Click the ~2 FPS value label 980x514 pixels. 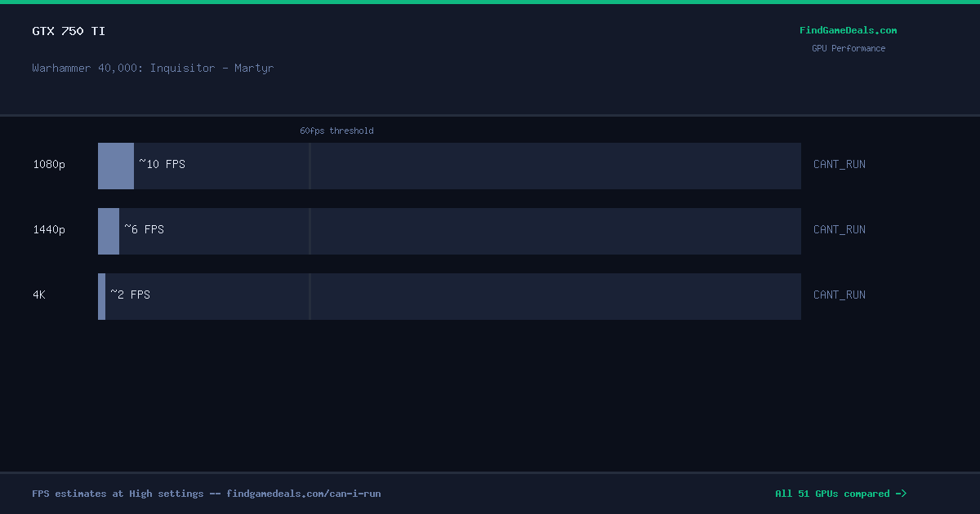click(131, 295)
